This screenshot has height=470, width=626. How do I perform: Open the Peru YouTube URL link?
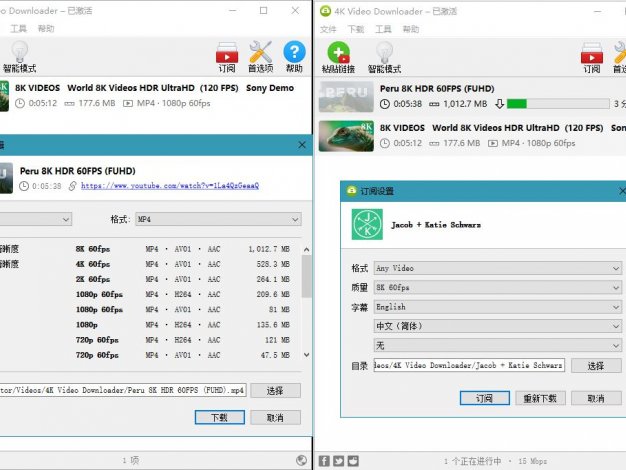pyautogui.click(x=170, y=186)
